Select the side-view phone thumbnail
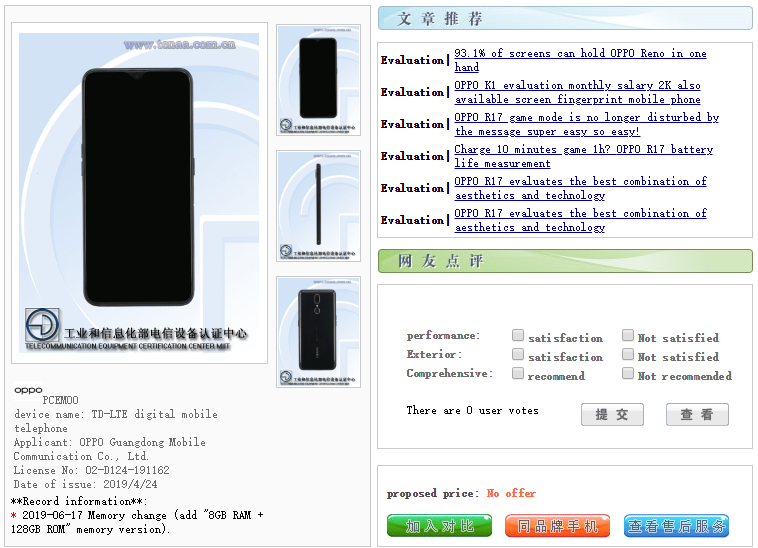The image size is (758, 548). point(318,205)
